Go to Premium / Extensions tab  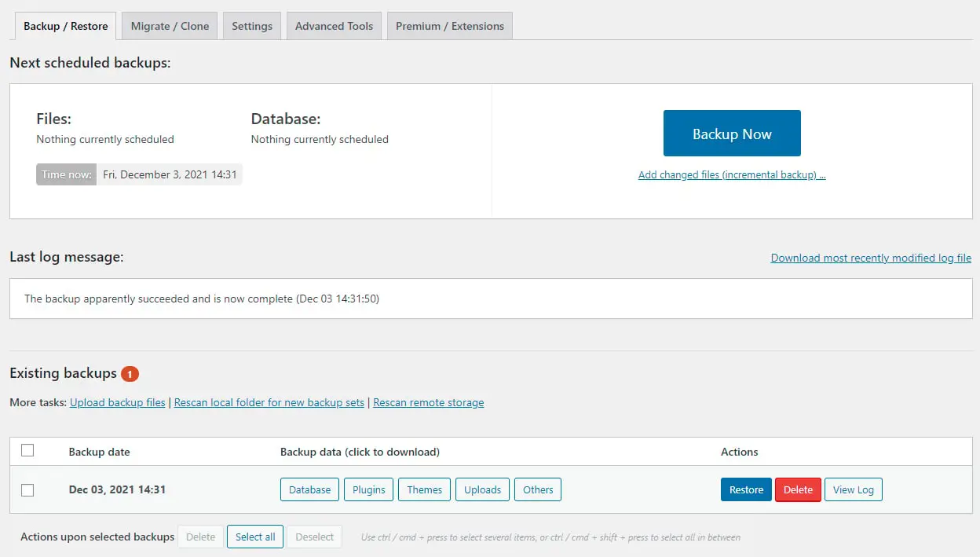(x=449, y=26)
